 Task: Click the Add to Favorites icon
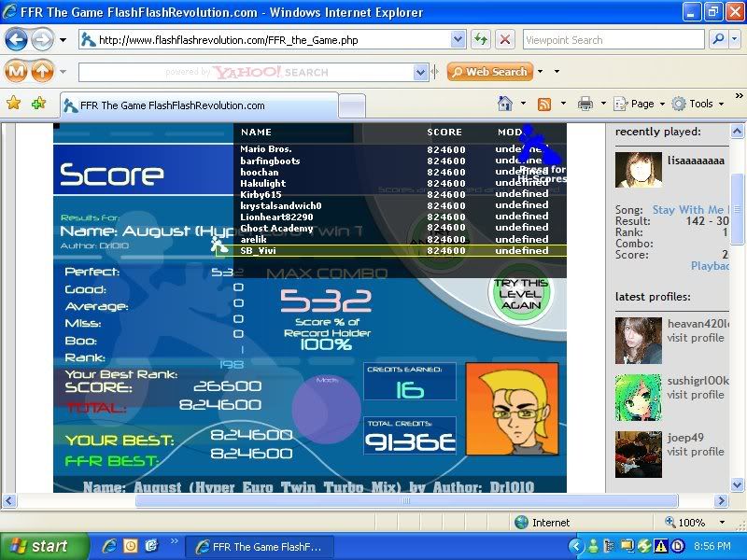point(38,104)
